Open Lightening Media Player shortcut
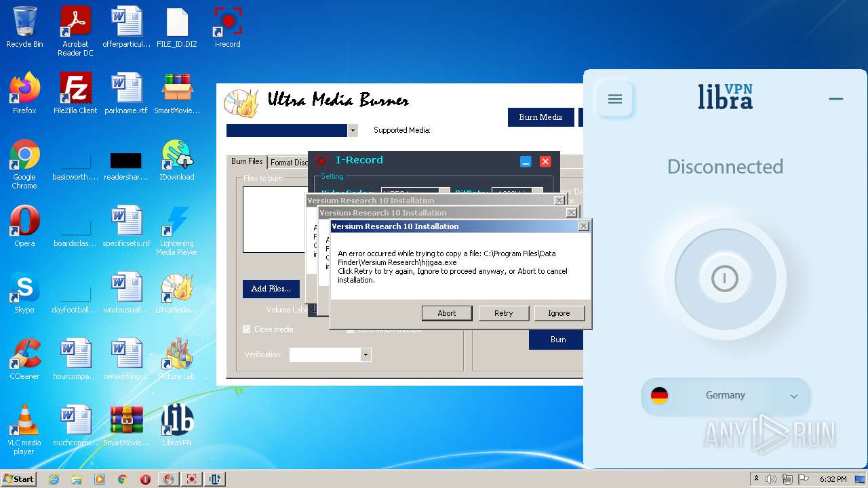The height and width of the screenshot is (488, 868). [x=177, y=231]
